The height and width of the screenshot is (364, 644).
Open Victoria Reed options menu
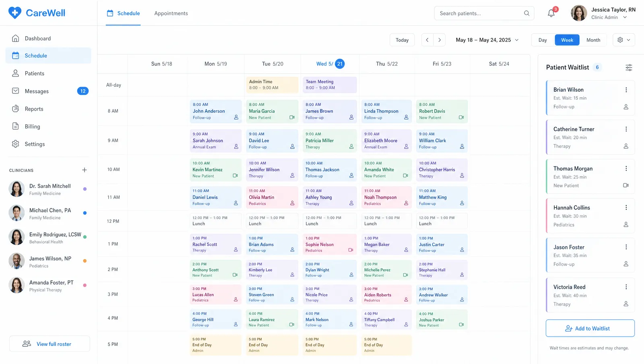[626, 287]
